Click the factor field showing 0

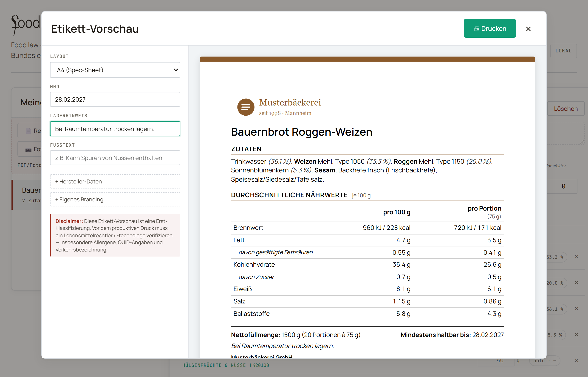point(562,186)
